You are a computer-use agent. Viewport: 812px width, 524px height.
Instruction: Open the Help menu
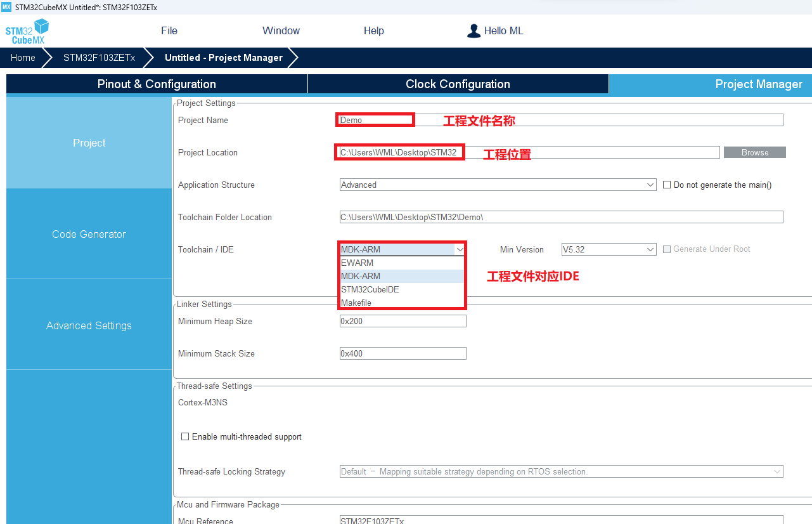point(374,30)
